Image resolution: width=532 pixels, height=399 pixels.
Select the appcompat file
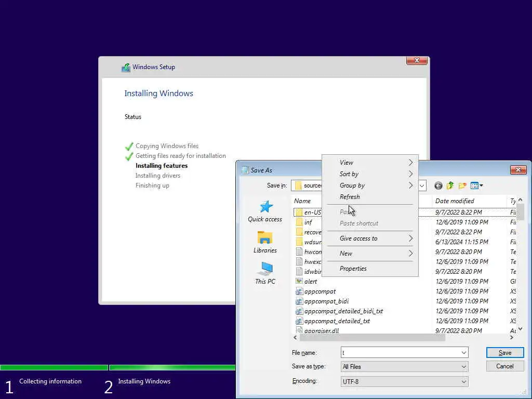coord(315,291)
